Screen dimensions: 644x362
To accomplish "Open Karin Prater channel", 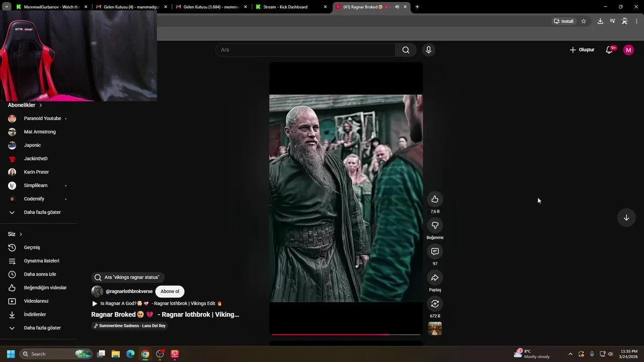I will click(38, 172).
